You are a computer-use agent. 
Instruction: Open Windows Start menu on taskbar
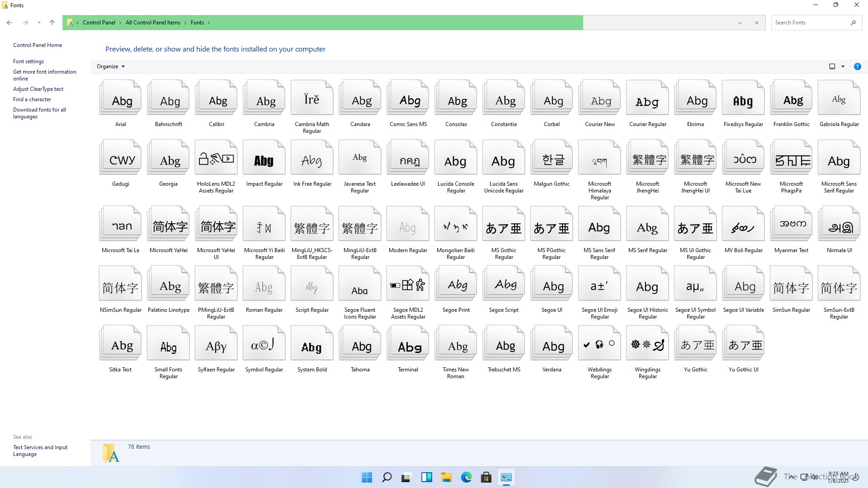367,477
